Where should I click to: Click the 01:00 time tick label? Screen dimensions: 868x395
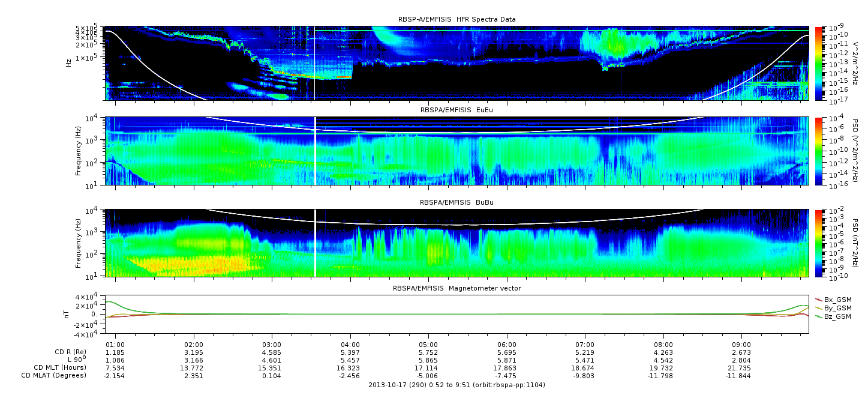point(115,344)
